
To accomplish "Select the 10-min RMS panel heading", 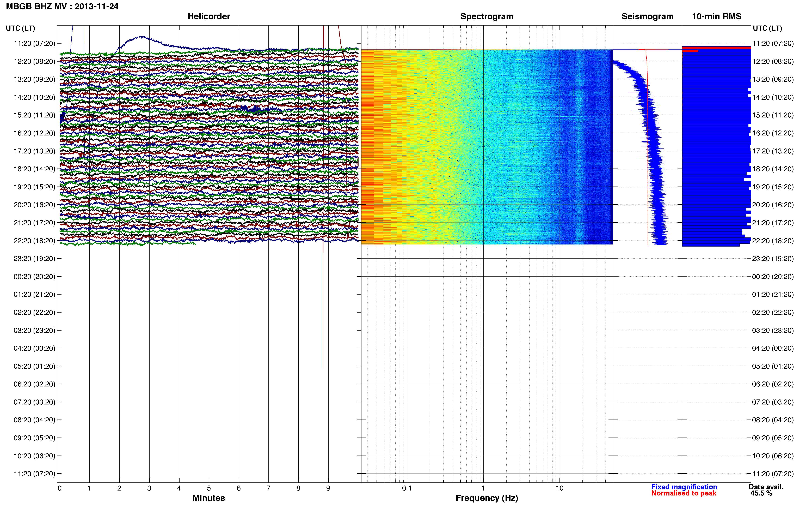I will [x=716, y=16].
